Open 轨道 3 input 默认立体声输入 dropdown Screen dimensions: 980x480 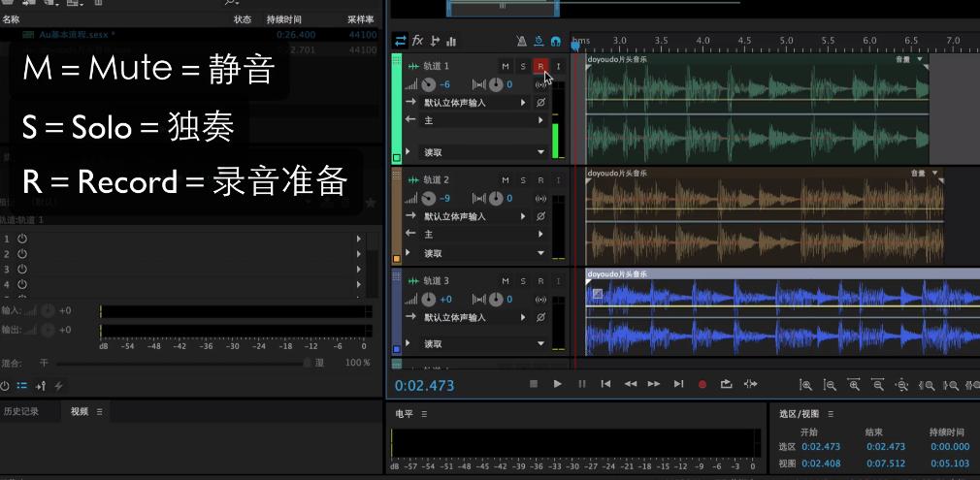475,317
